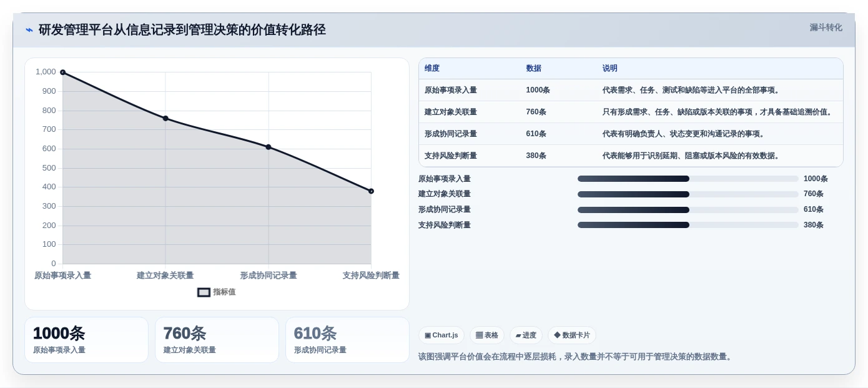868x388 pixels.
Task: Click the chart point above 建立对象关联量
Action: (x=165, y=118)
